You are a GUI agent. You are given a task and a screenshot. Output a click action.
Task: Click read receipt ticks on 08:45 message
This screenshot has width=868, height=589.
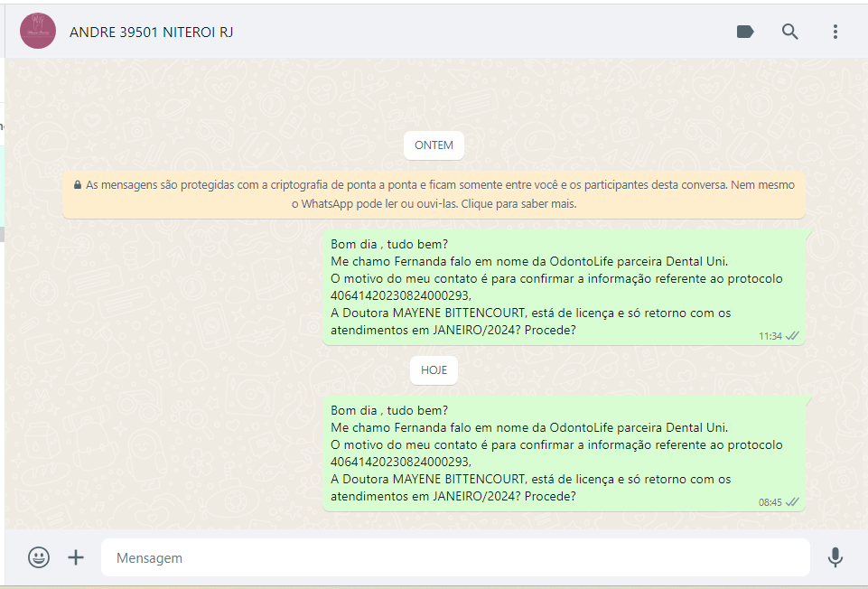(x=792, y=502)
